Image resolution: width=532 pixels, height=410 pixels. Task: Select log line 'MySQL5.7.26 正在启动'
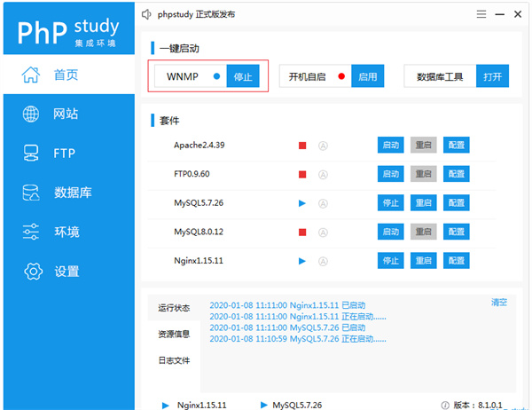[x=298, y=339]
